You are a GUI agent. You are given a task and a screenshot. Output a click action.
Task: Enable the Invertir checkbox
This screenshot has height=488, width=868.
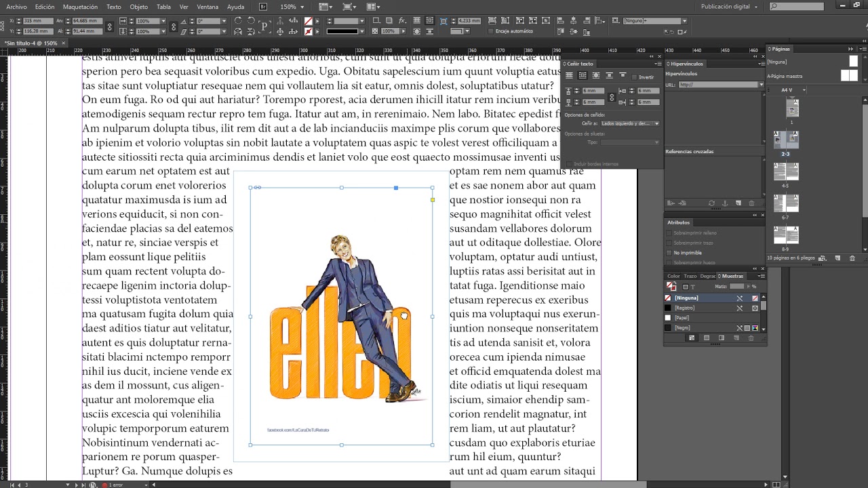635,77
